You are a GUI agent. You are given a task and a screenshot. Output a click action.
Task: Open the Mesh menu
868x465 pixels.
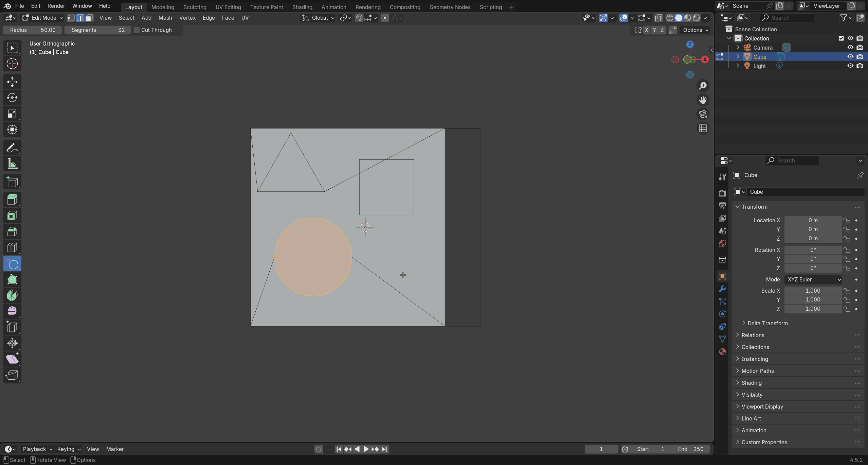click(x=165, y=18)
